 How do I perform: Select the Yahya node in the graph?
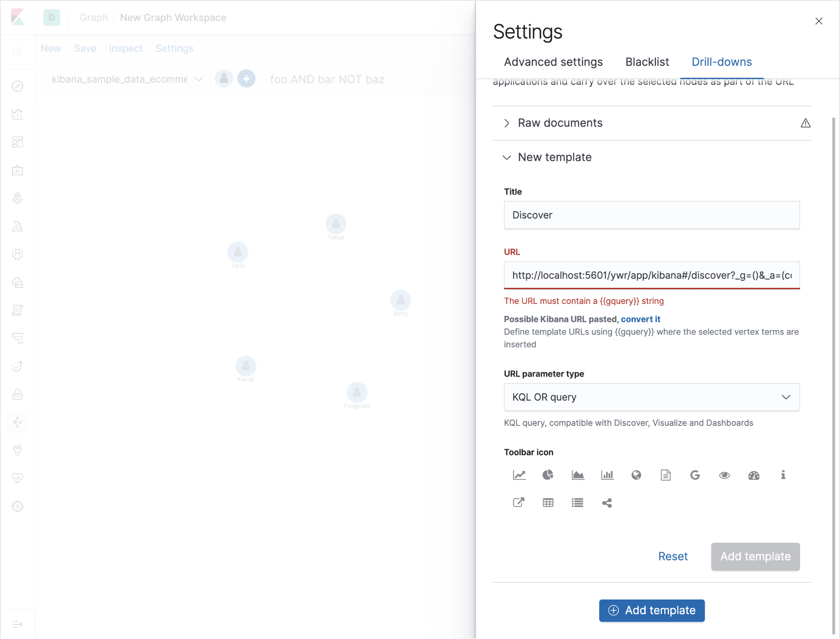336,224
